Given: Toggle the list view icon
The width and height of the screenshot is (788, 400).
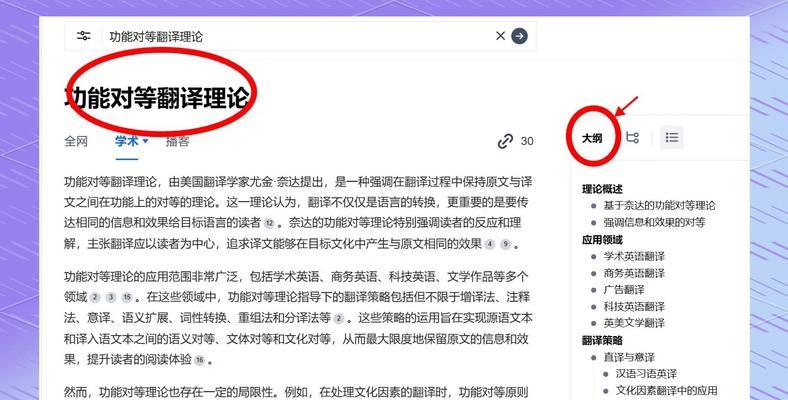Looking at the screenshot, I should [671, 137].
